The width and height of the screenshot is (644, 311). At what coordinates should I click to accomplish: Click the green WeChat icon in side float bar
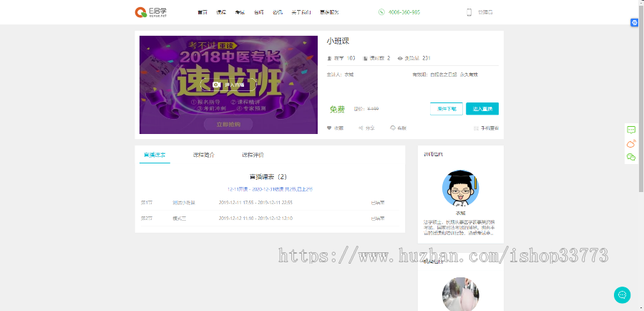point(631,157)
